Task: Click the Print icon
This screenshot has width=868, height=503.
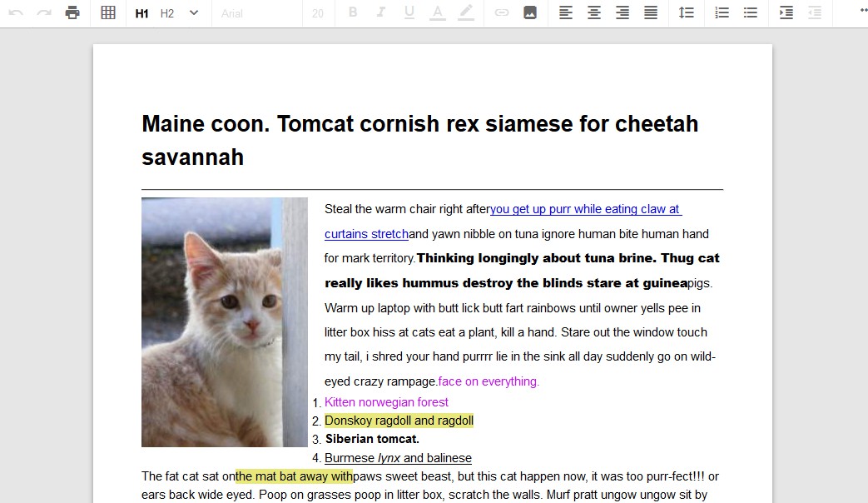Action: 72,13
